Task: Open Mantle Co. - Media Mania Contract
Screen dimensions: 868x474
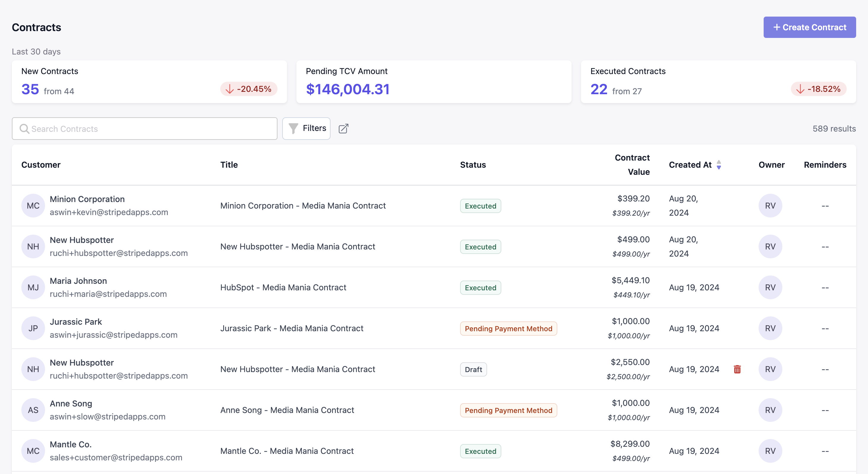Action: [x=287, y=451]
